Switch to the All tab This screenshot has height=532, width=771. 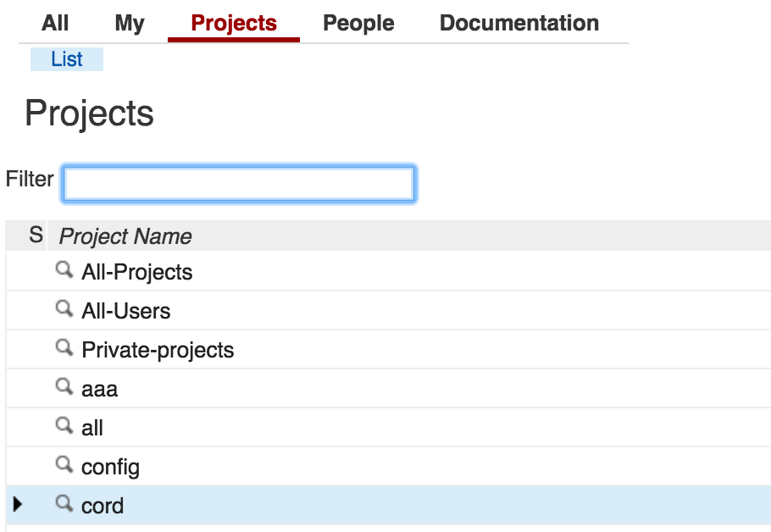click(55, 23)
